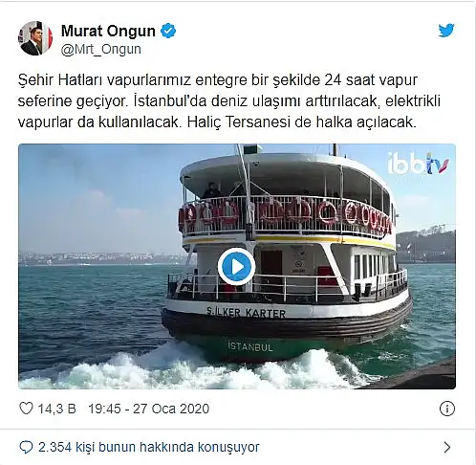
Task: Click the S.İlker Karter ship name
Action: tap(246, 313)
